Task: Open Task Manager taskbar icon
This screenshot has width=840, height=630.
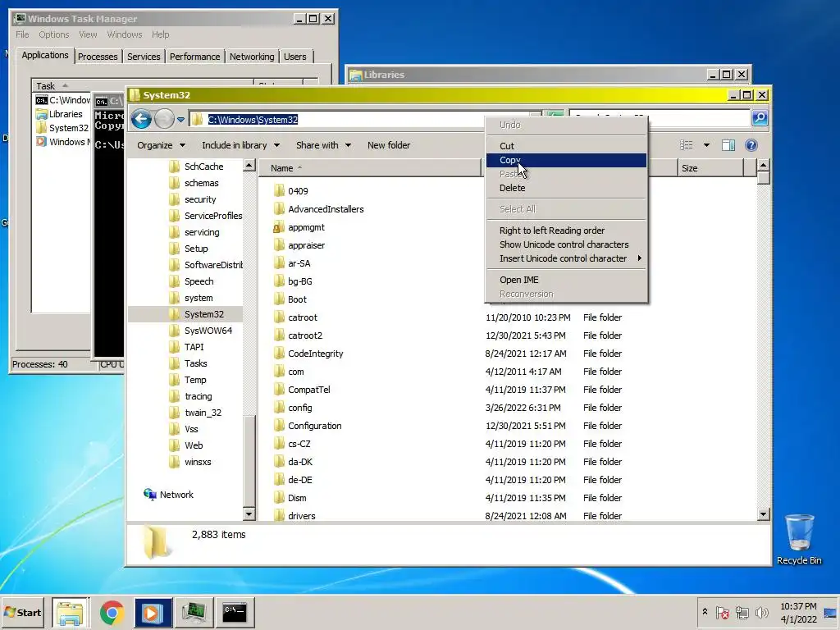Action: point(194,612)
